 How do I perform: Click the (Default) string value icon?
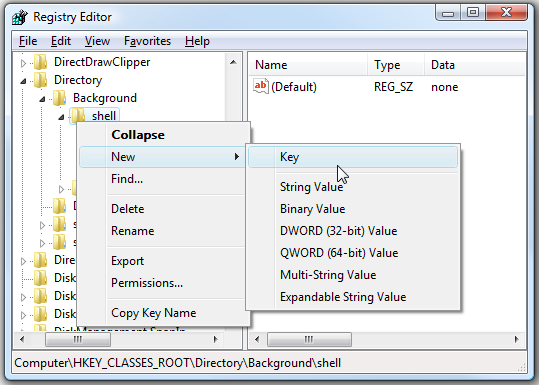[261, 86]
